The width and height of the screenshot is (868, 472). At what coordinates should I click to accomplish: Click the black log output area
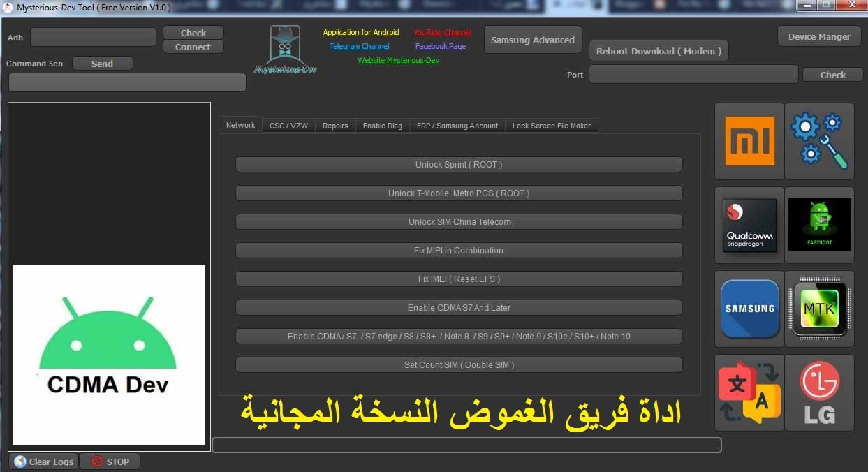point(109,184)
